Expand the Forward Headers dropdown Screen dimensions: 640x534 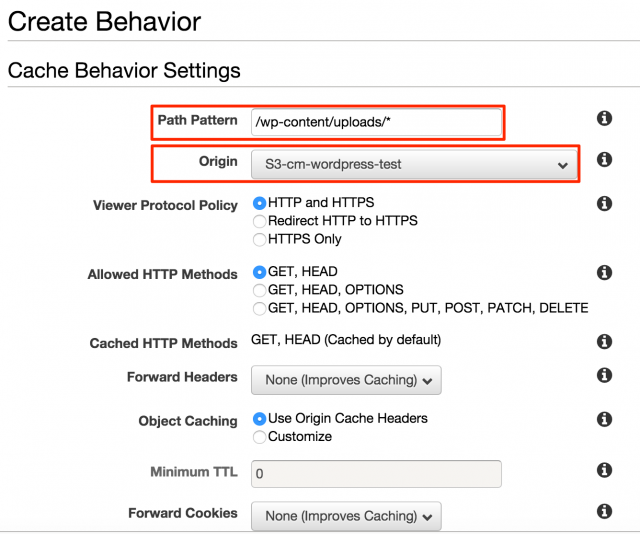[x=346, y=380]
